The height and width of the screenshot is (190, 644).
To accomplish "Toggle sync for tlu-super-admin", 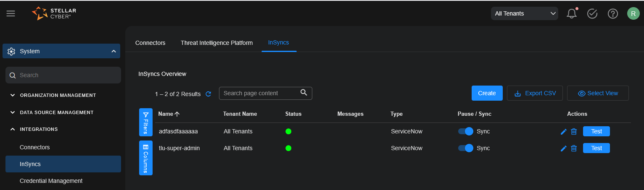I will tap(465, 148).
